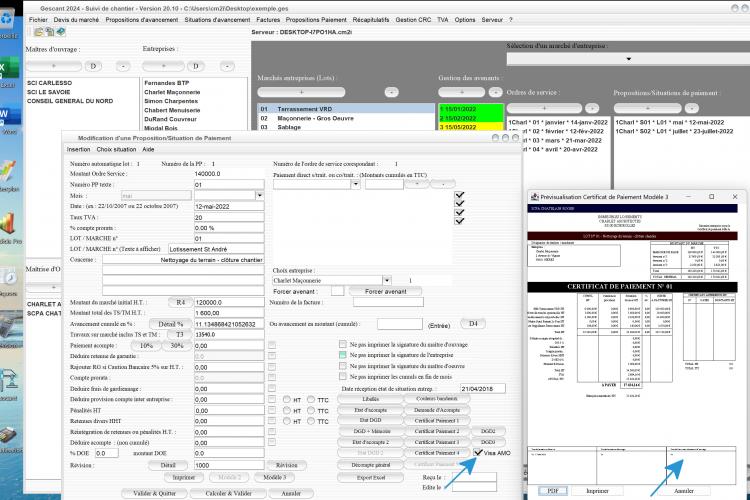
Task: Select the yellow avenant '3 15/05/2022'
Action: click(471, 127)
